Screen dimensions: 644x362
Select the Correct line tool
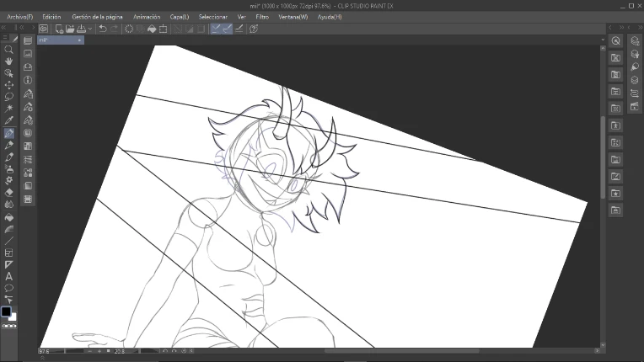[8, 299]
